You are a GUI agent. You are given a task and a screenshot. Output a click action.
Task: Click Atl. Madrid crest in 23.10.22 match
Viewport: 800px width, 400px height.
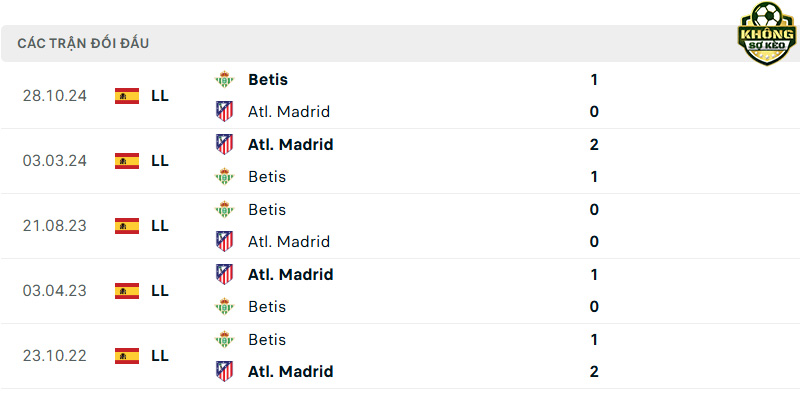coord(224,371)
